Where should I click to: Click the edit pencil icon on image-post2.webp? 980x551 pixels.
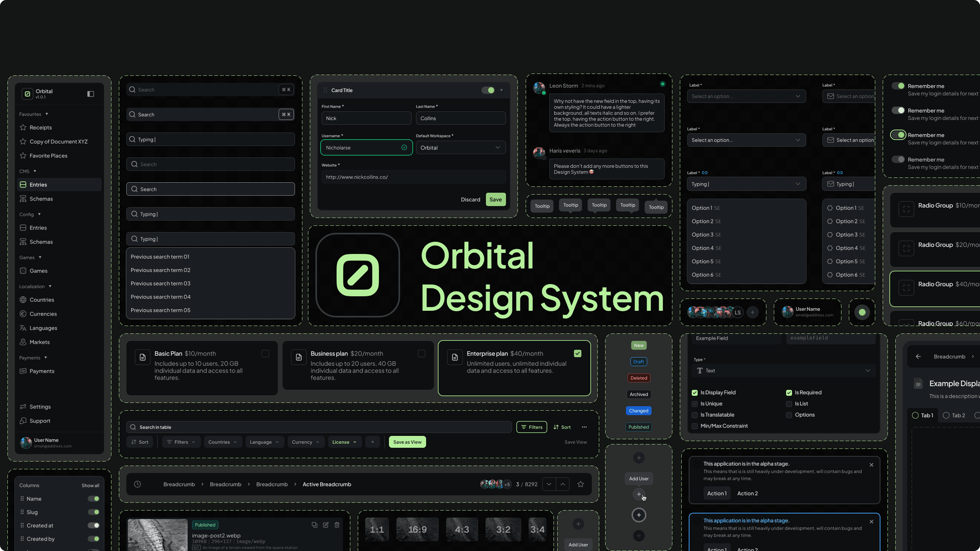tap(326, 524)
